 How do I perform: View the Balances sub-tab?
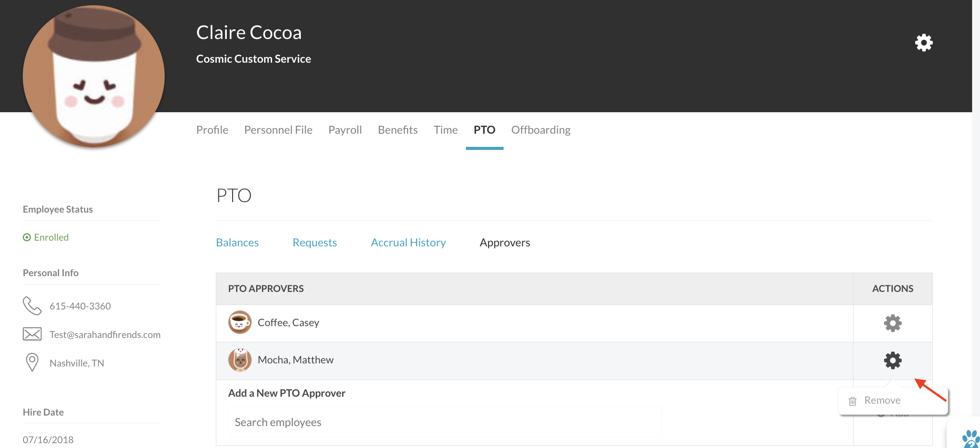[237, 242]
